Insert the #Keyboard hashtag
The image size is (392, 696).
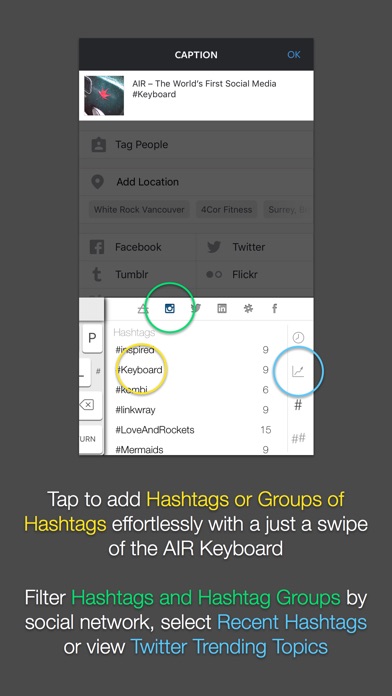139,369
